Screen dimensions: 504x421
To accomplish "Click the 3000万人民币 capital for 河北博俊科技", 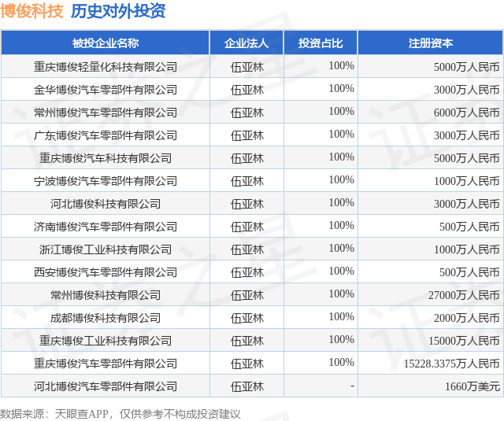I will pyautogui.click(x=467, y=204).
